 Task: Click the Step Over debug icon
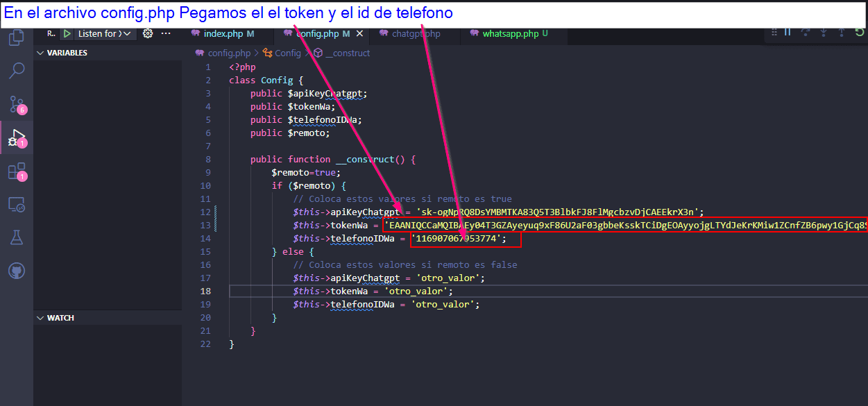pos(806,33)
